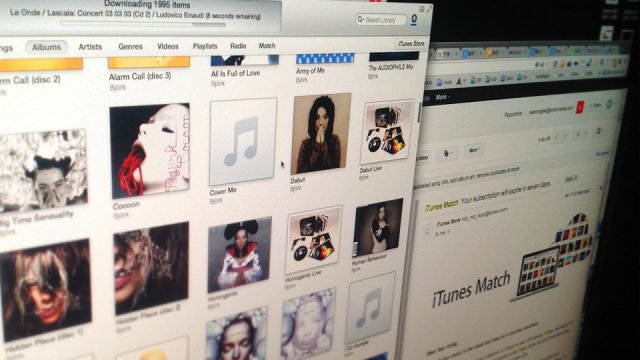The image size is (640, 360).
Task: Select the Homogenic Live album cover
Action: (x=313, y=239)
